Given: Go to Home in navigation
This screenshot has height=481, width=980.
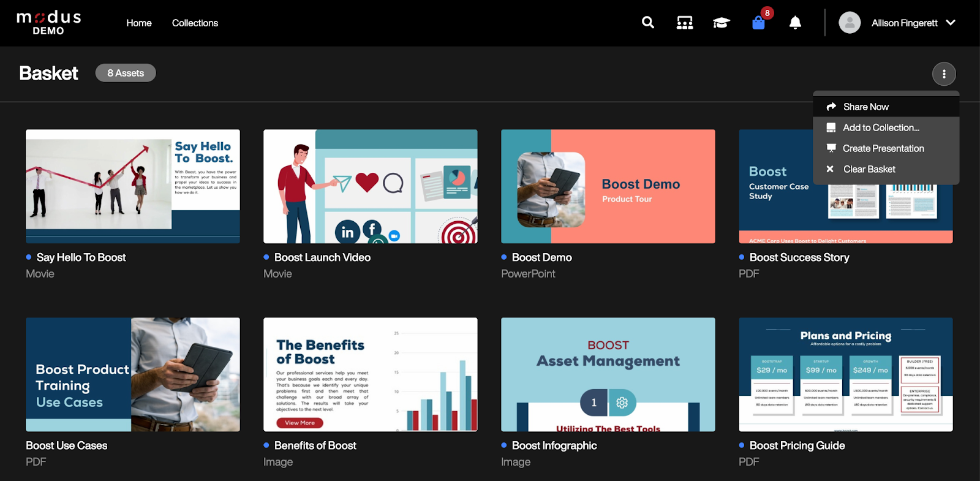Looking at the screenshot, I should point(139,23).
